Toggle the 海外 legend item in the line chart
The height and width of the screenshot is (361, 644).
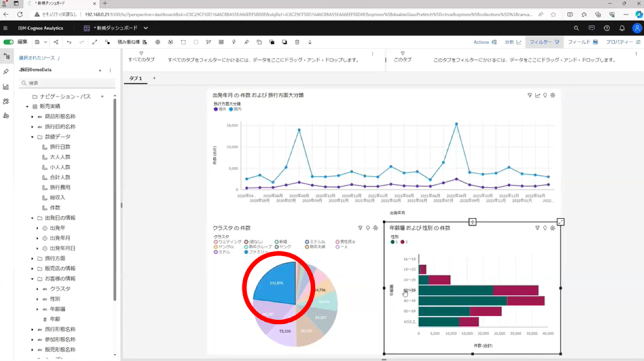click(x=220, y=109)
